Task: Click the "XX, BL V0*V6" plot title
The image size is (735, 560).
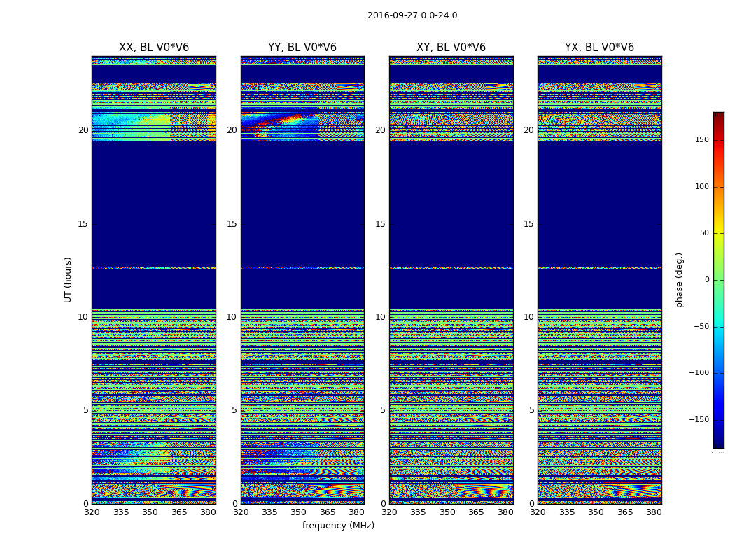Action: pyautogui.click(x=153, y=48)
